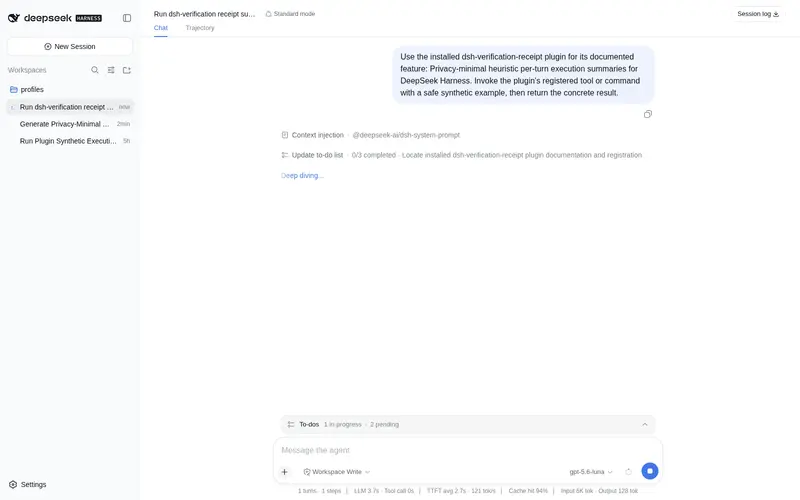The height and width of the screenshot is (500, 800).
Task: Click the 1 turns status entry
Action: 307,491
